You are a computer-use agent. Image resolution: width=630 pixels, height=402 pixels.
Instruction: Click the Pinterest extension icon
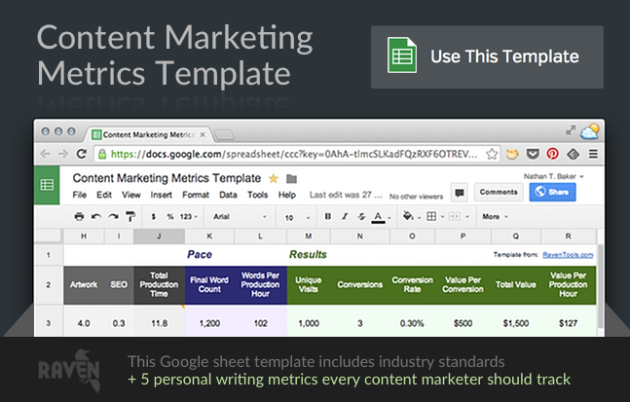[x=553, y=154]
